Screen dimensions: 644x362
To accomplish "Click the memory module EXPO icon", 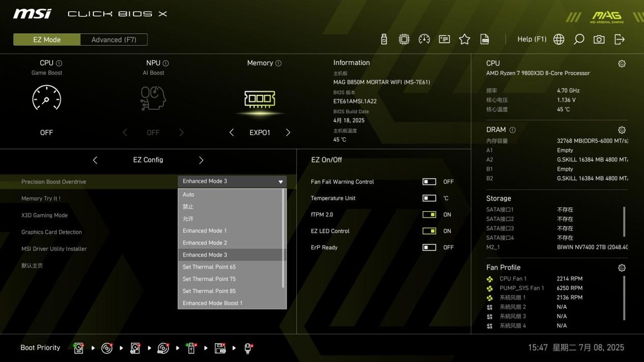I will (x=260, y=99).
